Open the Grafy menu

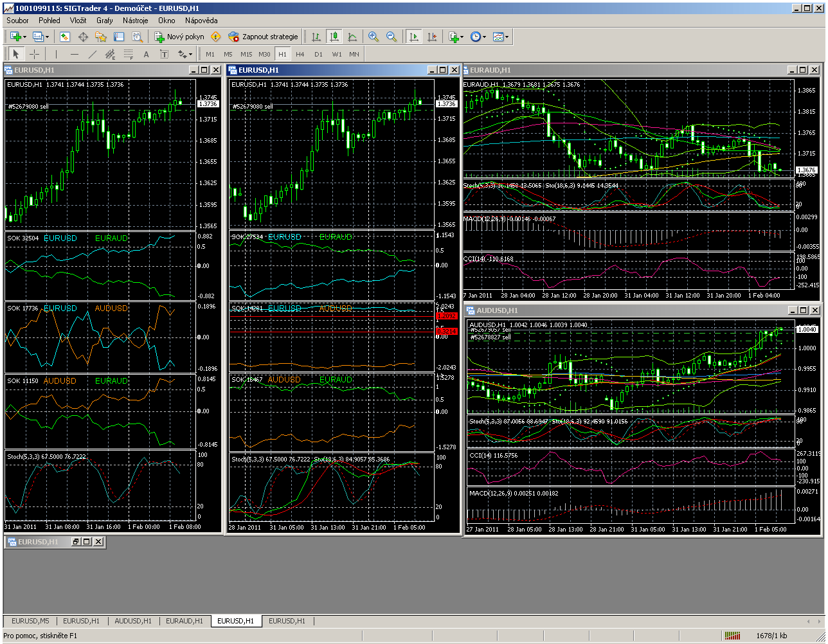tap(105, 21)
